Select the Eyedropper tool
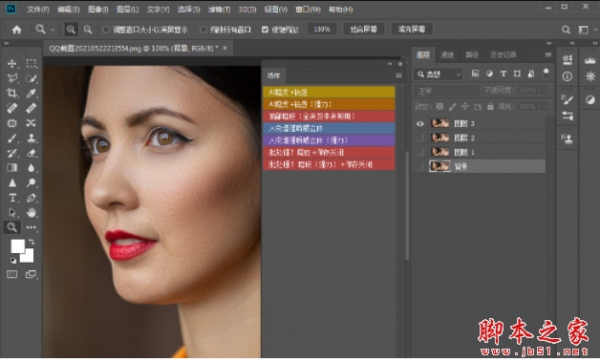The width and height of the screenshot is (600, 362). click(31, 93)
